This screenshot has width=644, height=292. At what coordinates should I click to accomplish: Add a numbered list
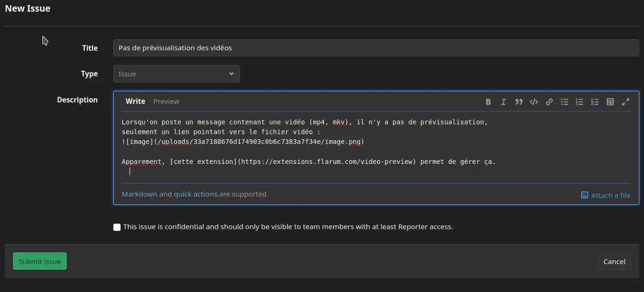[x=580, y=102]
